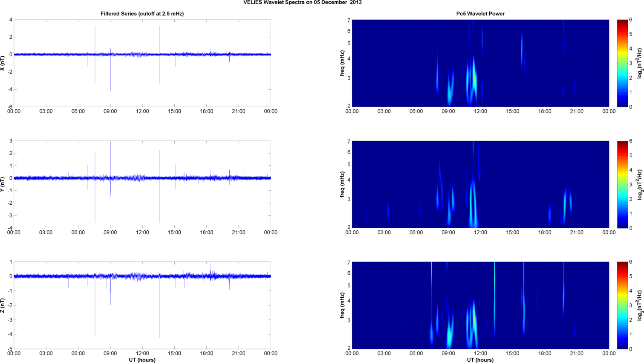The image size is (644, 363).
Task: Click the 'Z (nT)' axis label
Action: coord(3,305)
